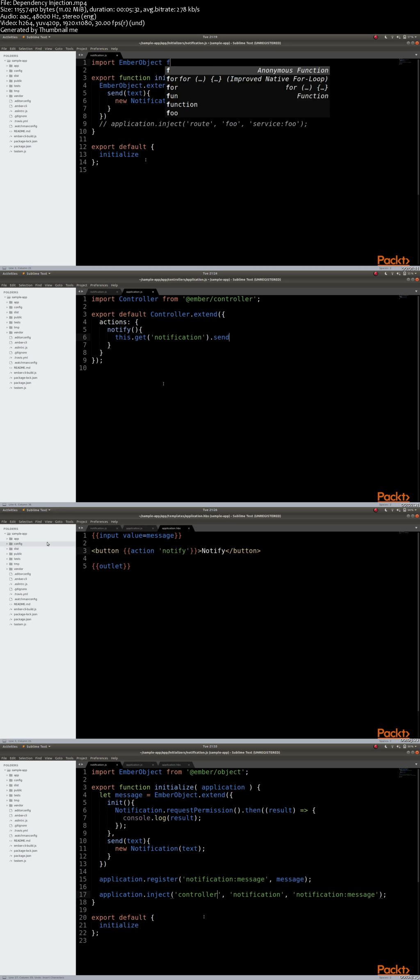This screenshot has width=420, height=980.
Task: Switch to application.js tab in the 21:26 frame
Action: coord(135,528)
